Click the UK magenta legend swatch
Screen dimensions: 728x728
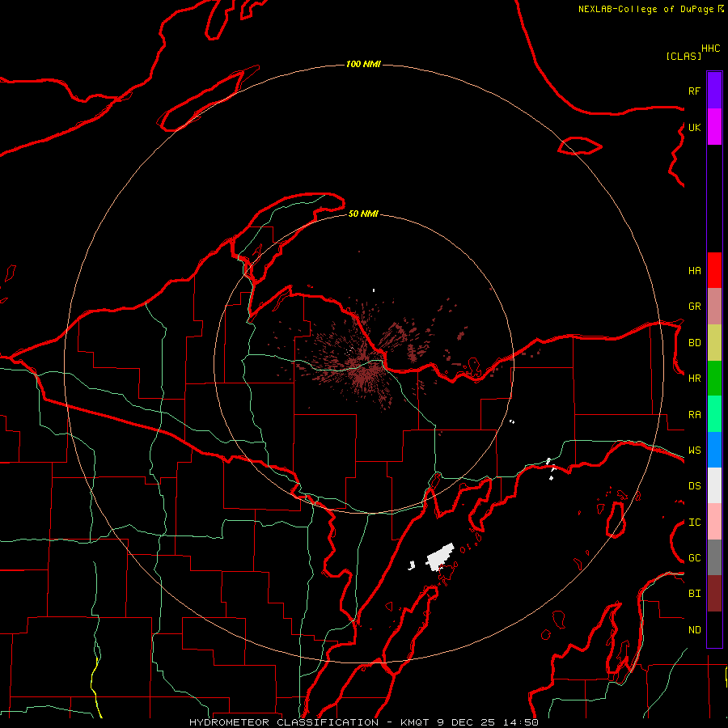pos(714,127)
